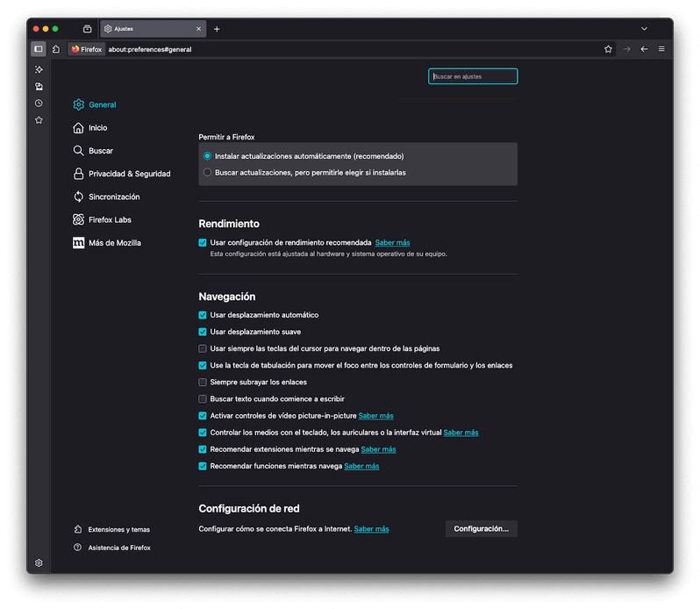This screenshot has height=609, width=700.
Task: Click the Rendimiento section heading
Action: (229, 224)
